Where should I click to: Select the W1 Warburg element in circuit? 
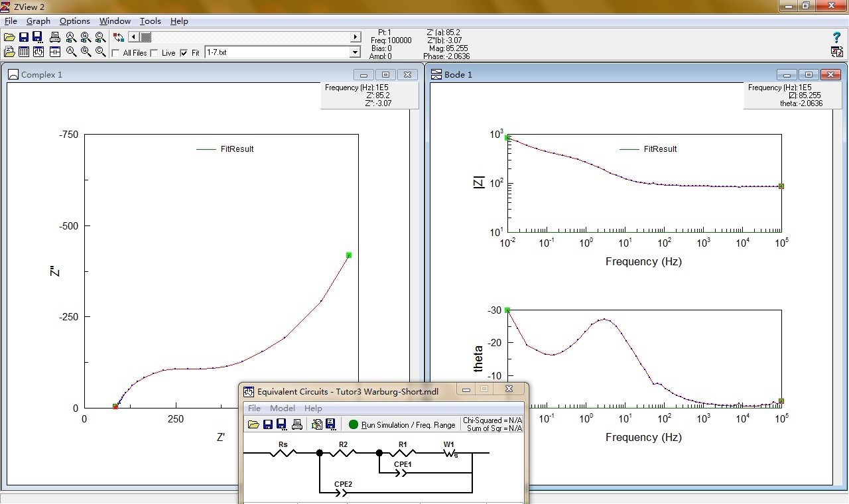point(450,453)
